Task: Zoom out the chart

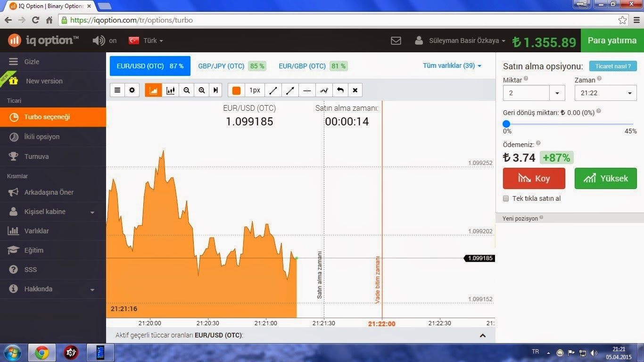Action: [187, 90]
